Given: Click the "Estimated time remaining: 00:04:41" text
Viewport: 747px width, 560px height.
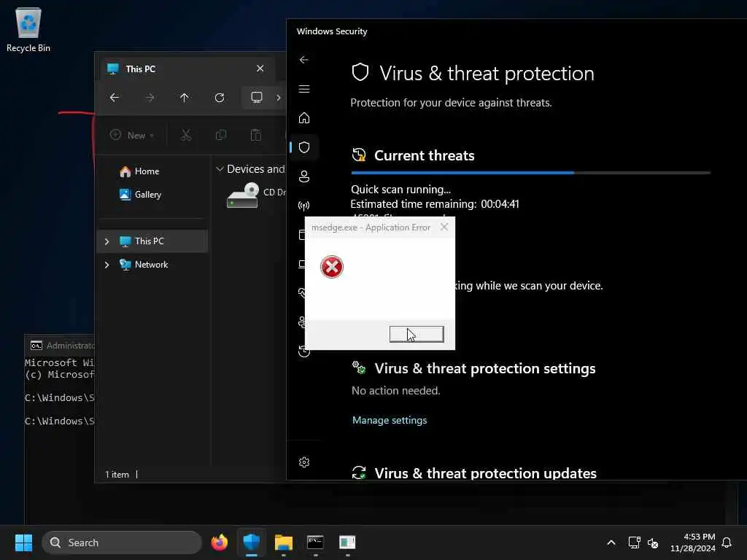Looking at the screenshot, I should point(435,204).
